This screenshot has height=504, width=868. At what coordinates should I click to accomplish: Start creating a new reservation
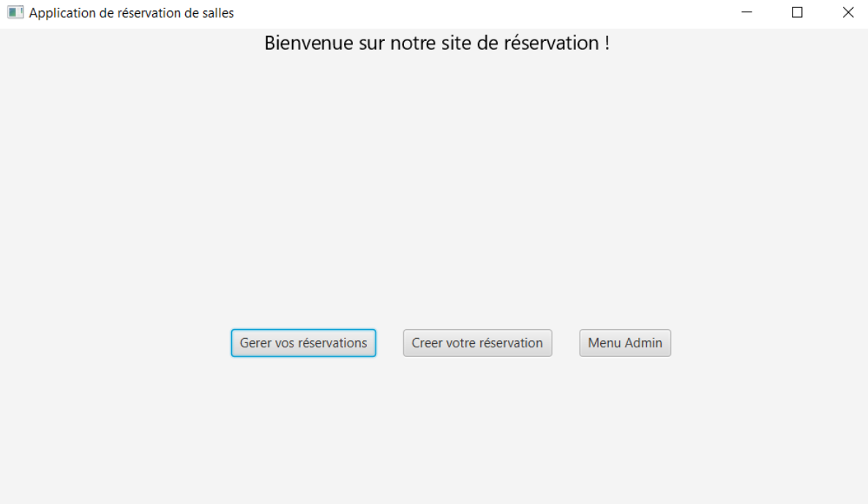pos(477,343)
